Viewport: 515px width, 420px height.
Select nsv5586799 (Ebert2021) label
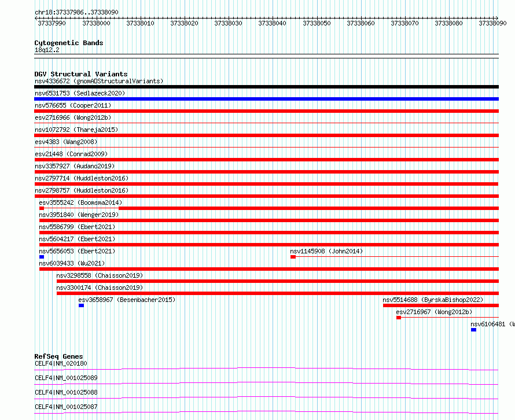click(x=77, y=227)
